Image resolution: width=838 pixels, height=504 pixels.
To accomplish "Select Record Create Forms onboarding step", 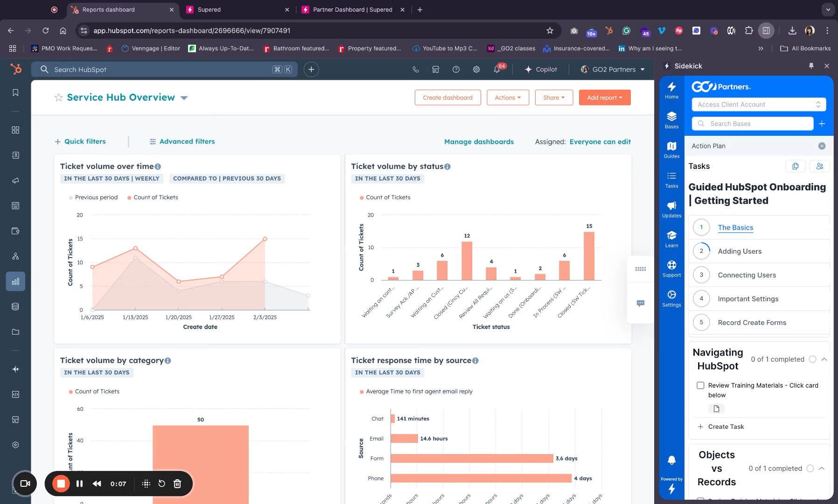I will click(x=752, y=323).
